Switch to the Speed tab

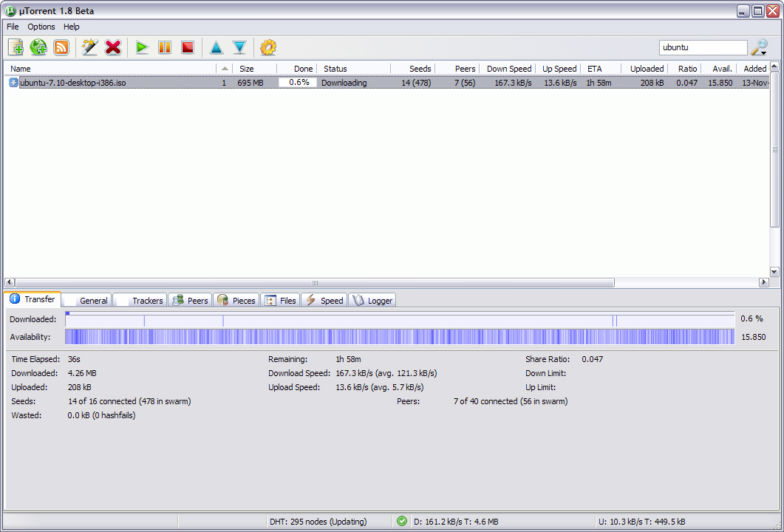tap(324, 301)
